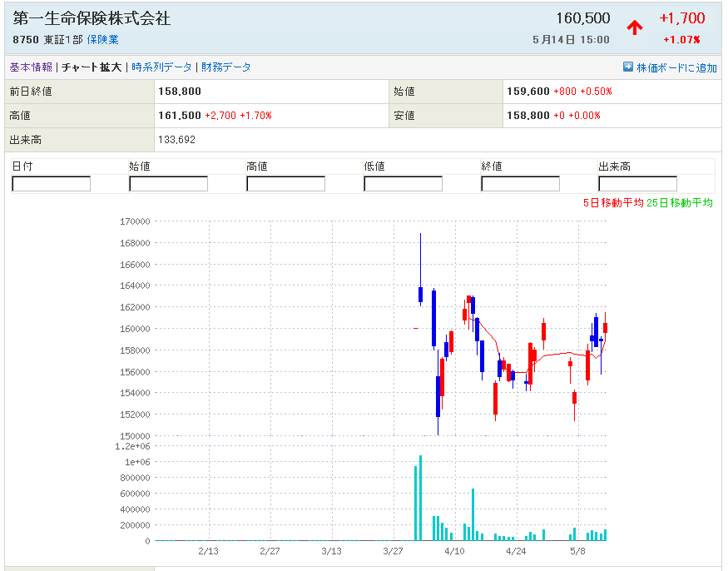Viewport: 728px width, 571px height.
Task: Select the チャート拡大 tab
Action: click(x=92, y=67)
